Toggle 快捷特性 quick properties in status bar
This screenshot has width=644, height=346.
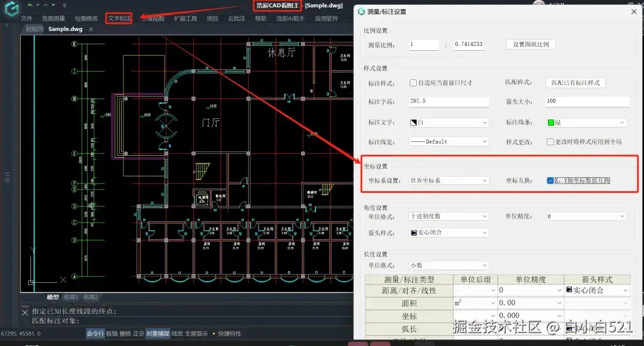click(x=230, y=333)
